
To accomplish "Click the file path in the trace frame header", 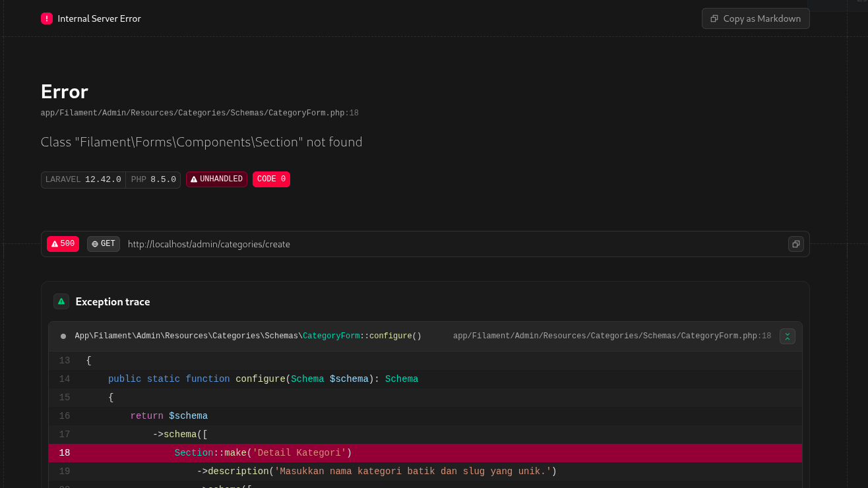I will coord(611,336).
